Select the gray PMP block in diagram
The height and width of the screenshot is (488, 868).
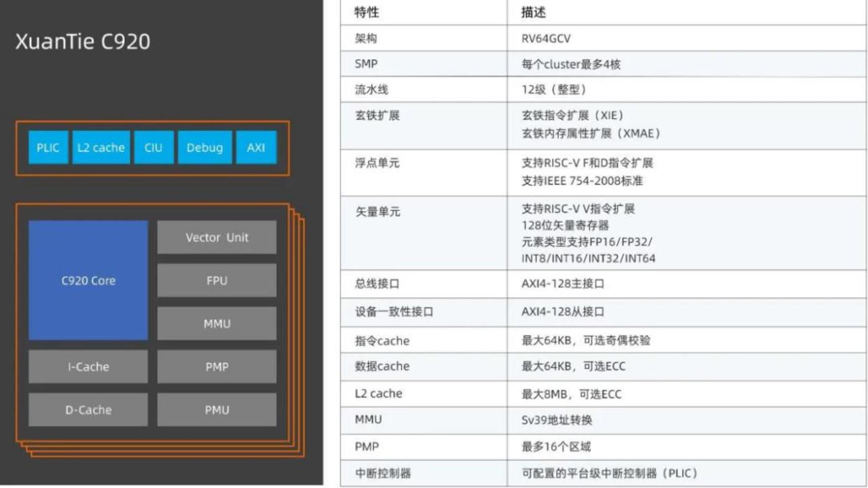(x=217, y=367)
